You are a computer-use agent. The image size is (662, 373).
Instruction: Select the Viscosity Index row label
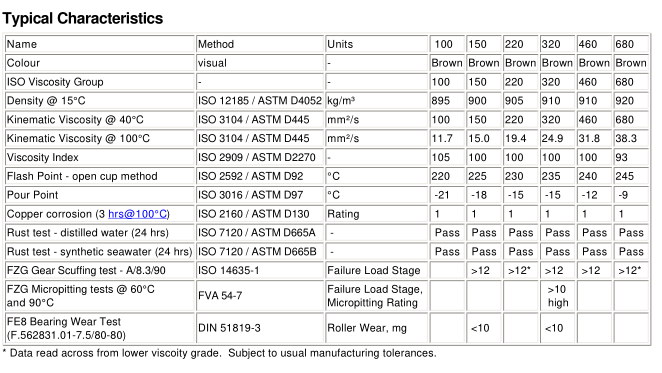pos(100,157)
